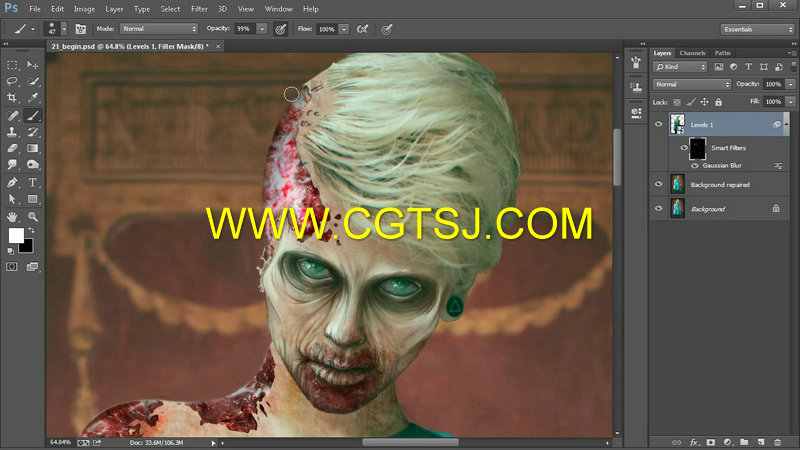Screen dimensions: 800x450
Task: Delete layer with trash icon
Action: click(778, 442)
